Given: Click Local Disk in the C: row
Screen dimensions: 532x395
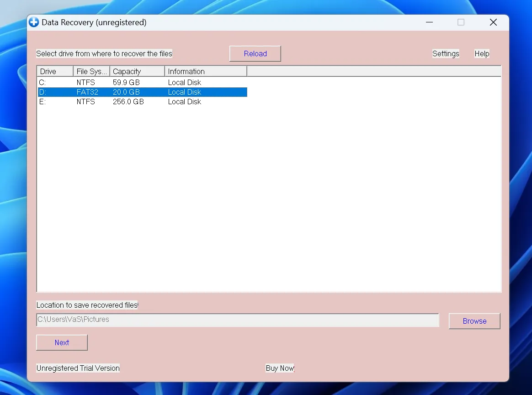Looking at the screenshot, I should 185,82.
